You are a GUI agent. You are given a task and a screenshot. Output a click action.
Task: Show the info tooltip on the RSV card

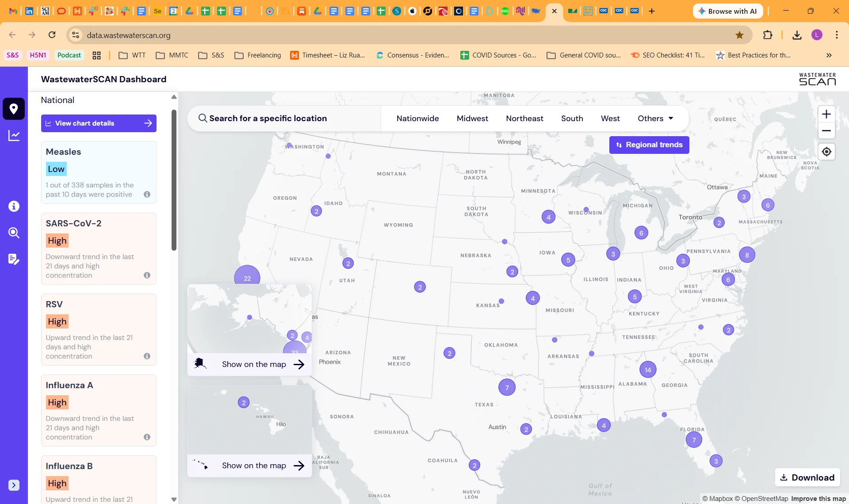146,356
